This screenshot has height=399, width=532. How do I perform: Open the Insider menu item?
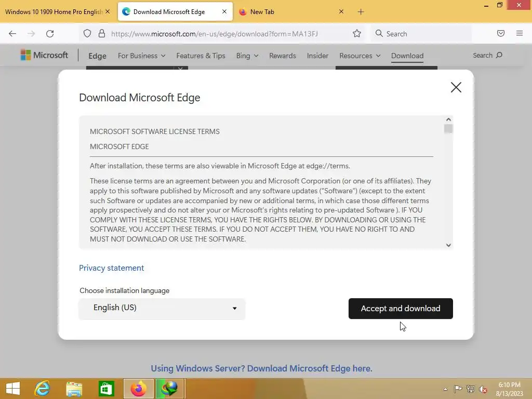point(317,56)
